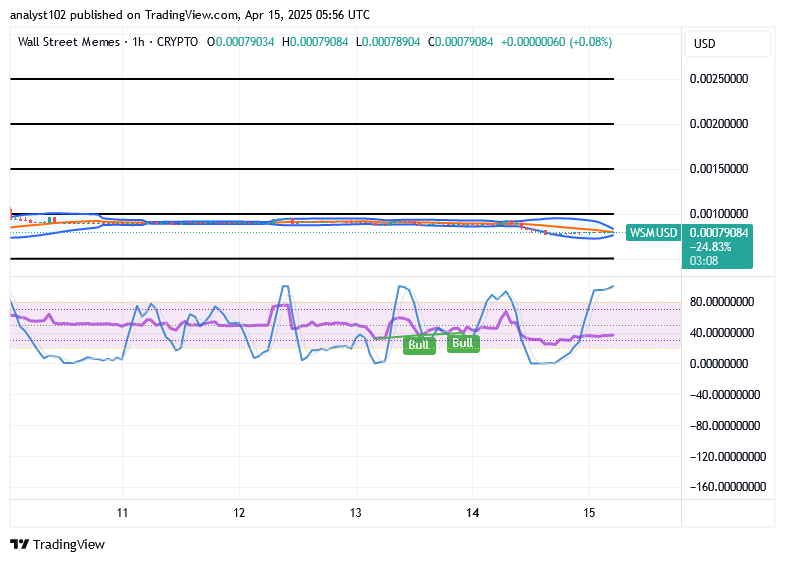The height and width of the screenshot is (562, 785).
Task: Click the 1h interval label
Action: (138, 42)
